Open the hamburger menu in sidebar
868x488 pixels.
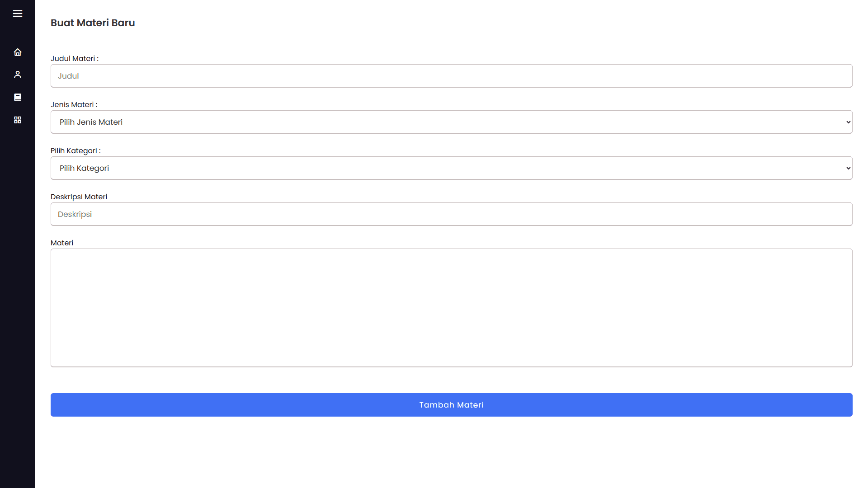click(18, 14)
